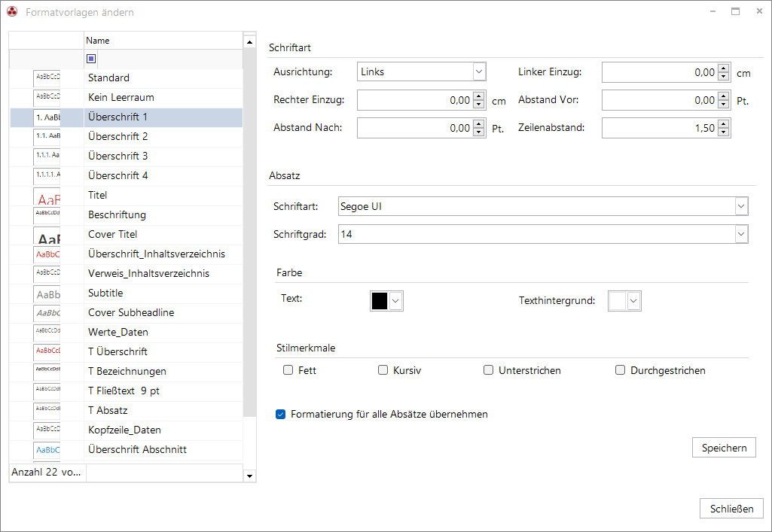Open the Schriftart font dropdown
This screenshot has height=532, width=772.
pyautogui.click(x=741, y=206)
